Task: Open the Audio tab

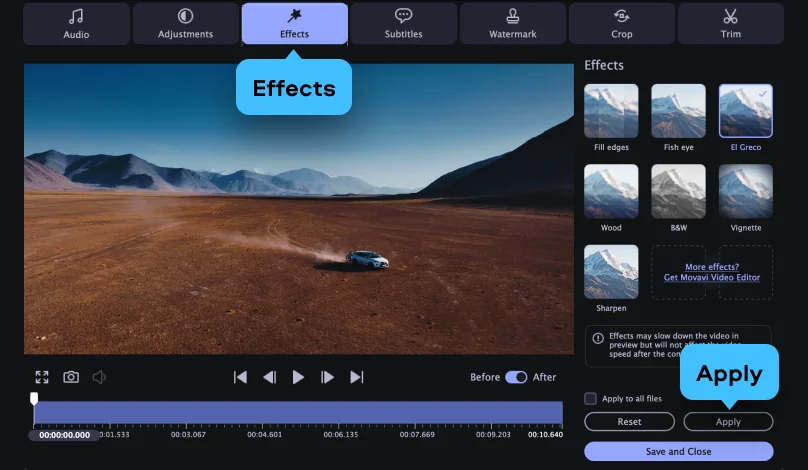Action: 76,24
